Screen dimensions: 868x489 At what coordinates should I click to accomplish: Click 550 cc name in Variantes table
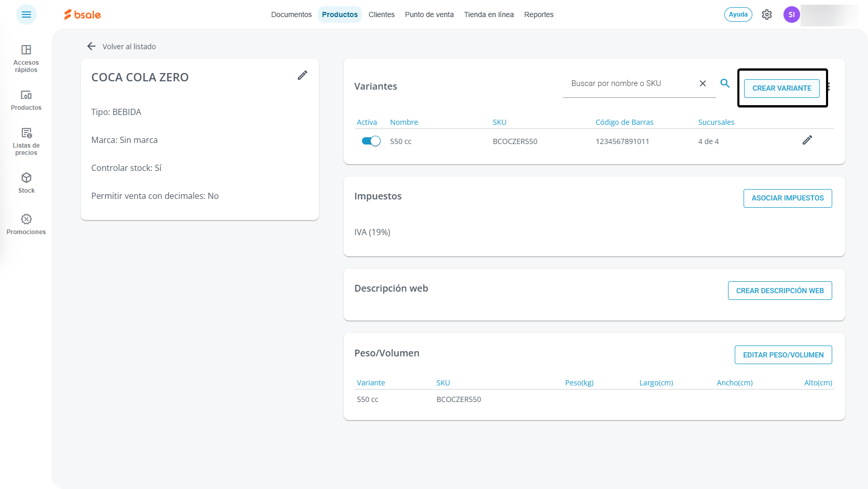[x=401, y=141]
